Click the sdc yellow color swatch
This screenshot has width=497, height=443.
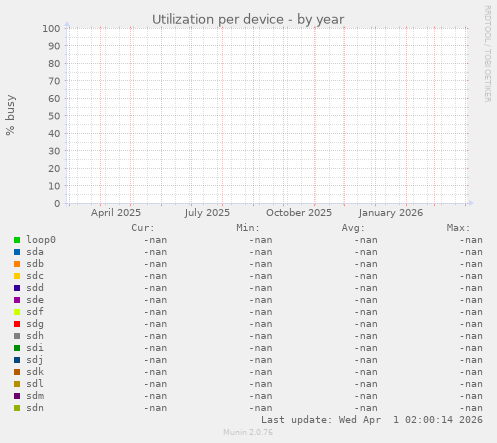(17, 276)
